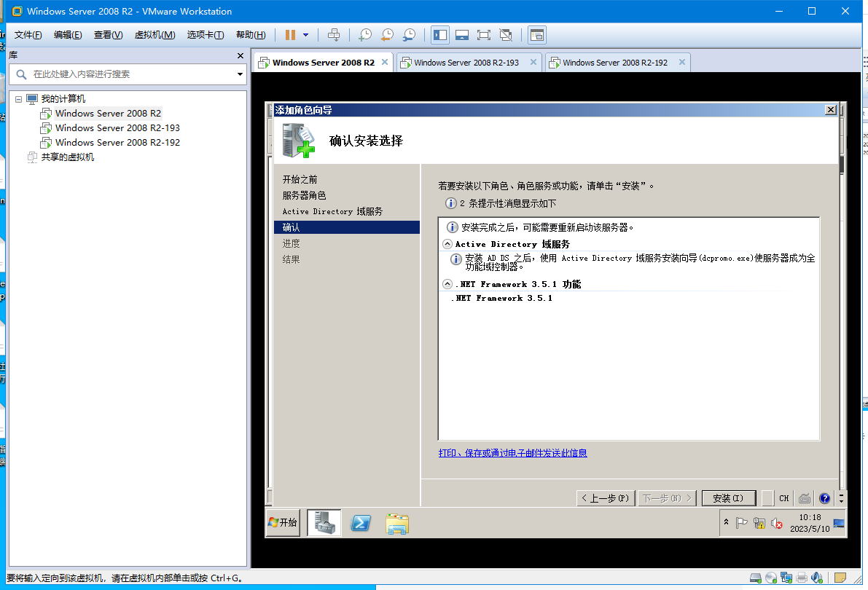Open the language bar keyboard icon

805,498
